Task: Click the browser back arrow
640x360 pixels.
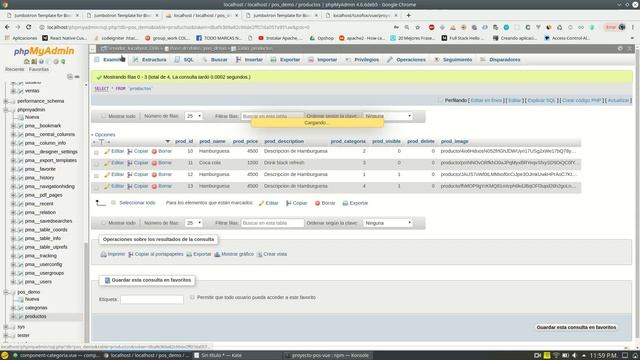Action: point(7,27)
